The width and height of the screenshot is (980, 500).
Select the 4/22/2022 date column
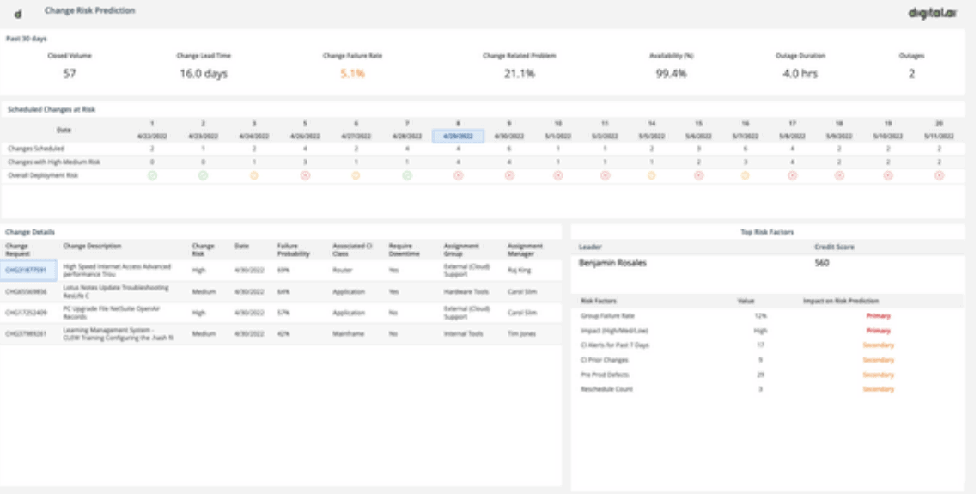point(152,136)
